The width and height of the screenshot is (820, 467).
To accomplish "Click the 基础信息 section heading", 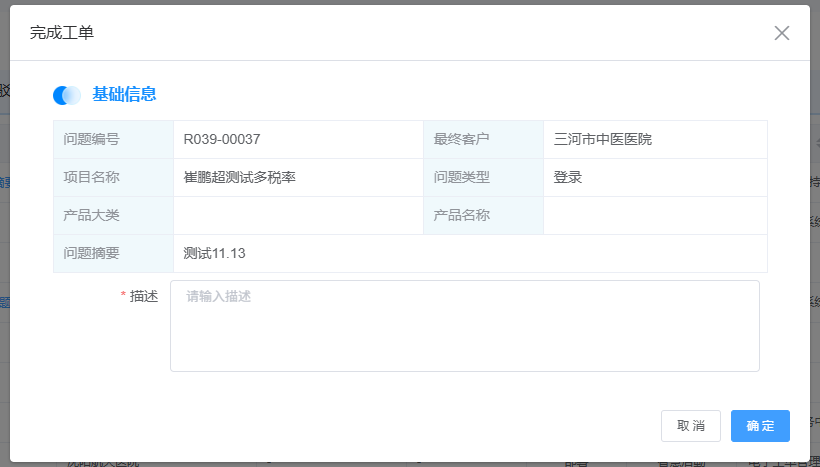I will coord(124,95).
